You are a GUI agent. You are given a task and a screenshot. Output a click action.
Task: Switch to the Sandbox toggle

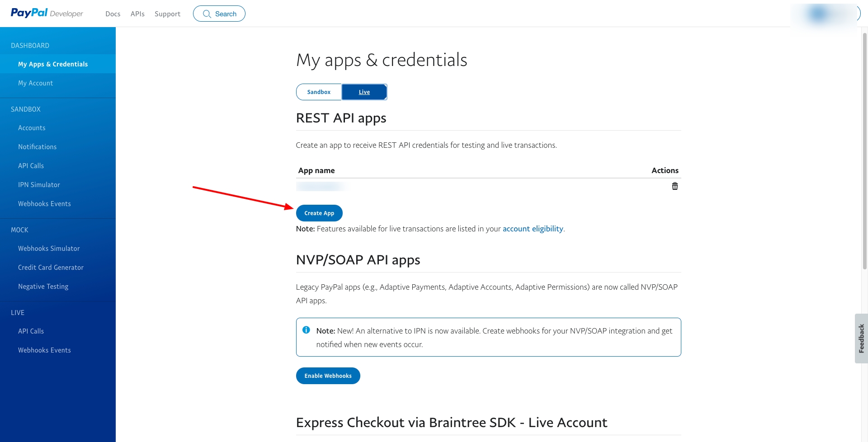tap(319, 92)
